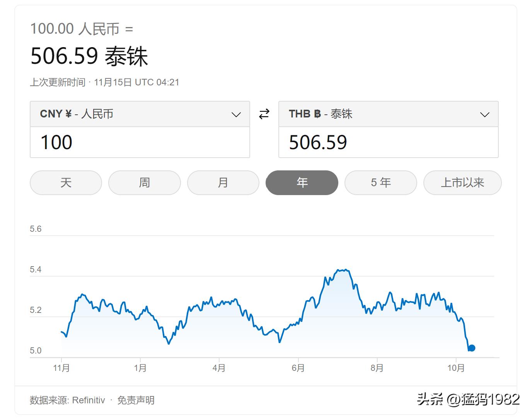Click the 5.4 axis label on the chart
Image resolution: width=532 pixels, height=418 pixels.
(36, 269)
